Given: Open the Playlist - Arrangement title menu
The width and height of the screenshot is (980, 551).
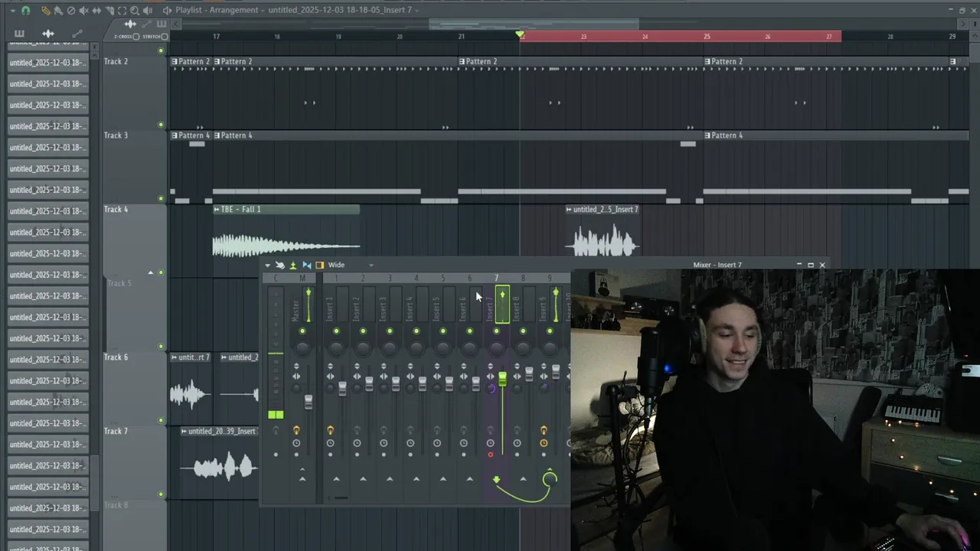Looking at the screenshot, I should pos(220,10).
